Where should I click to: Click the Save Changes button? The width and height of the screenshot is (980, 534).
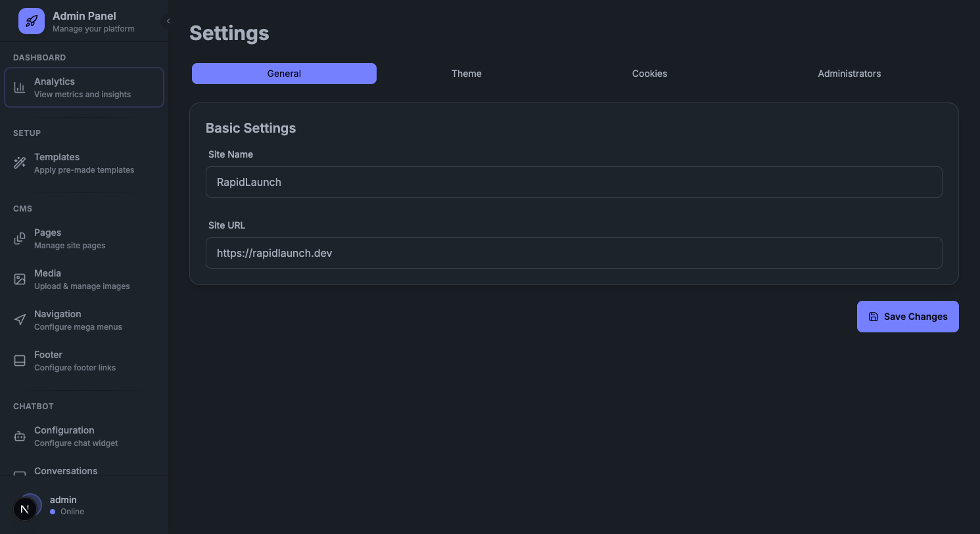click(908, 317)
